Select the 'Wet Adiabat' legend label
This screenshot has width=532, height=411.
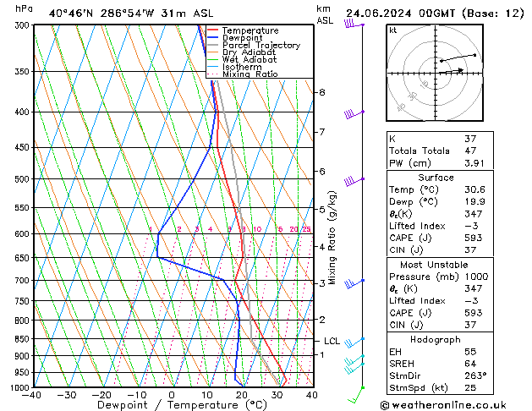point(250,59)
